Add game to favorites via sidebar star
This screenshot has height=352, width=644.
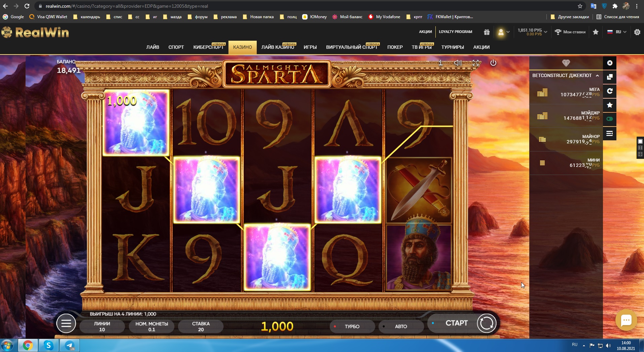click(x=610, y=105)
